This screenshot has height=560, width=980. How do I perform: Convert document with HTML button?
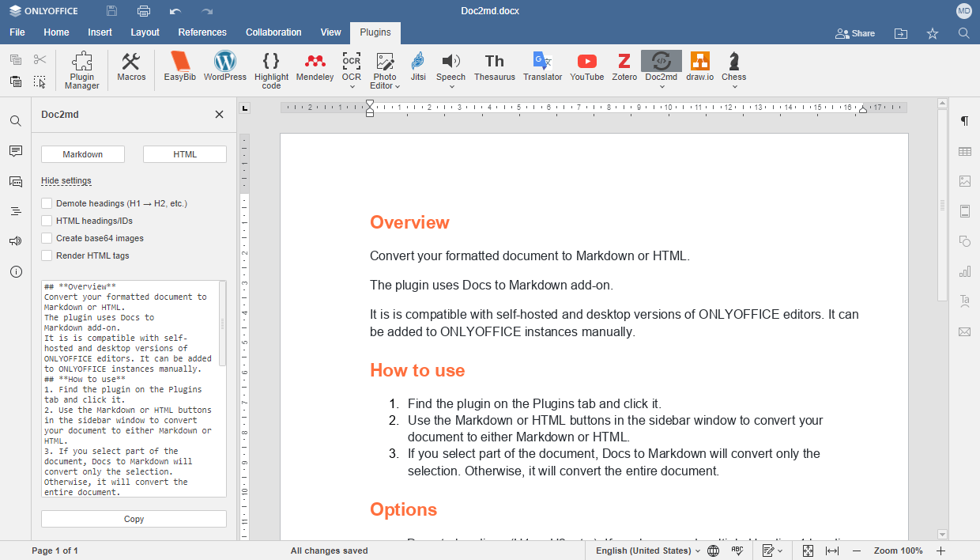pyautogui.click(x=185, y=154)
